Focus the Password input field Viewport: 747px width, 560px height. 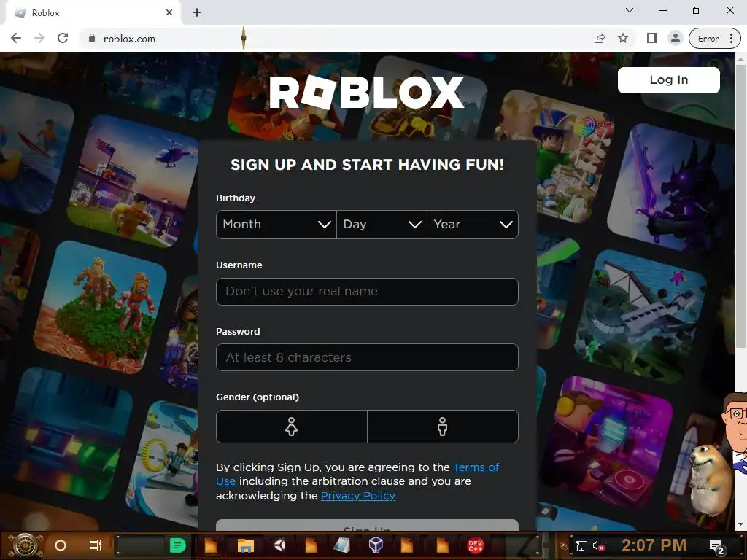point(367,357)
